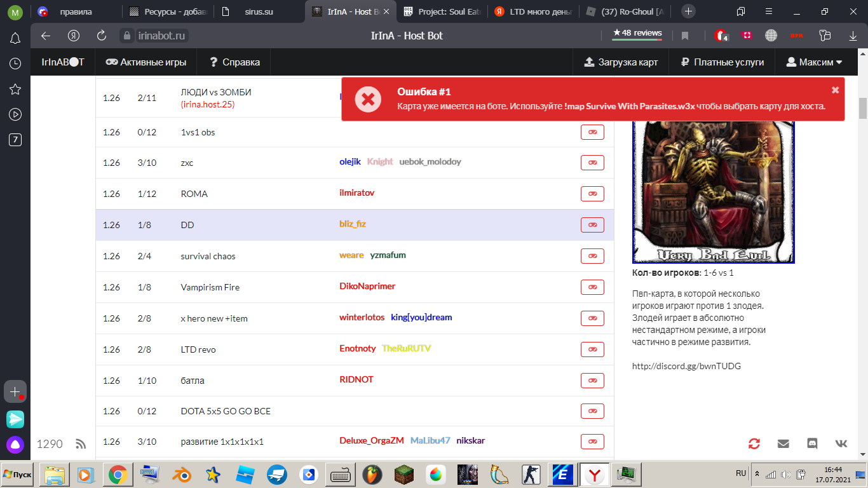868x488 pixels.
Task: Close the red error notification
Action: pyautogui.click(x=835, y=90)
